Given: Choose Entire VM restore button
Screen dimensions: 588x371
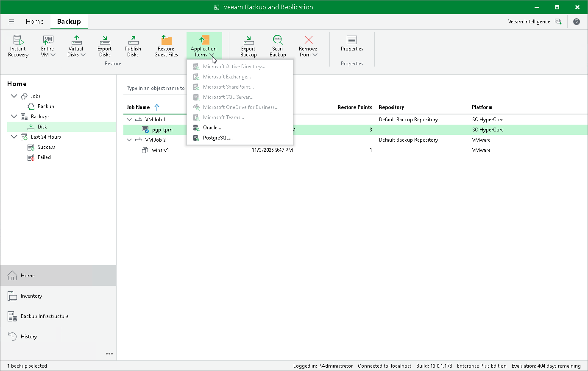Looking at the screenshot, I should point(47,46).
